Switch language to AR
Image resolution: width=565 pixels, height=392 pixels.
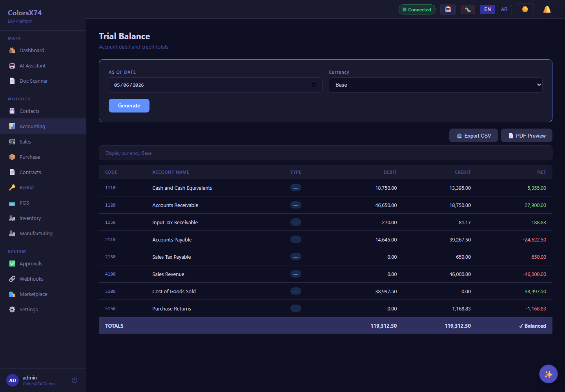[504, 9]
